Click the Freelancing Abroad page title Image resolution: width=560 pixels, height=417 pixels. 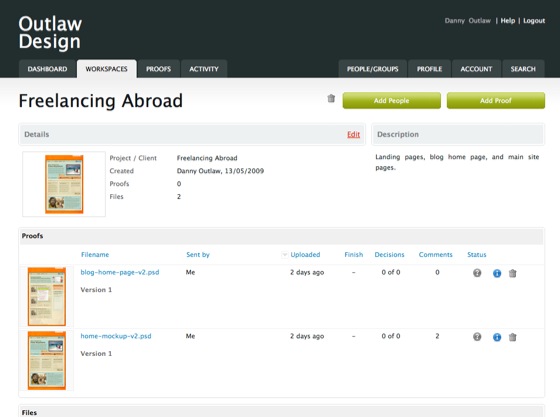pyautogui.click(x=100, y=101)
